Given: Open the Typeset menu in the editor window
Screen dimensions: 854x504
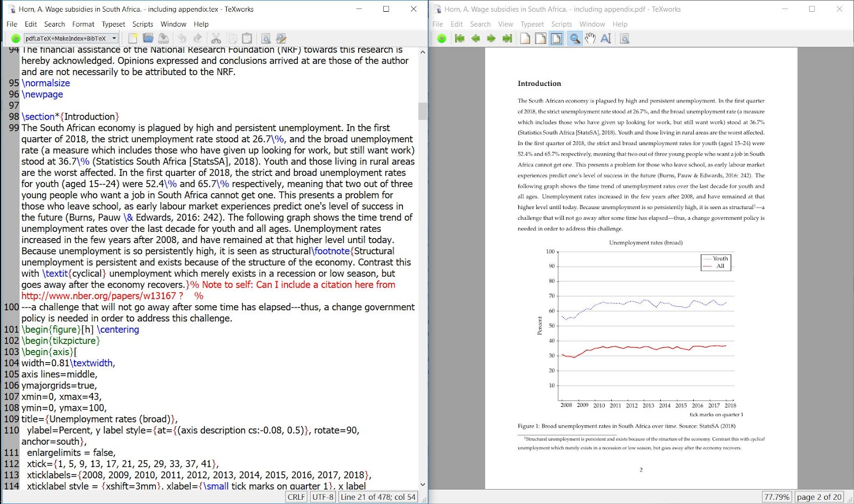Looking at the screenshot, I should (x=113, y=24).
